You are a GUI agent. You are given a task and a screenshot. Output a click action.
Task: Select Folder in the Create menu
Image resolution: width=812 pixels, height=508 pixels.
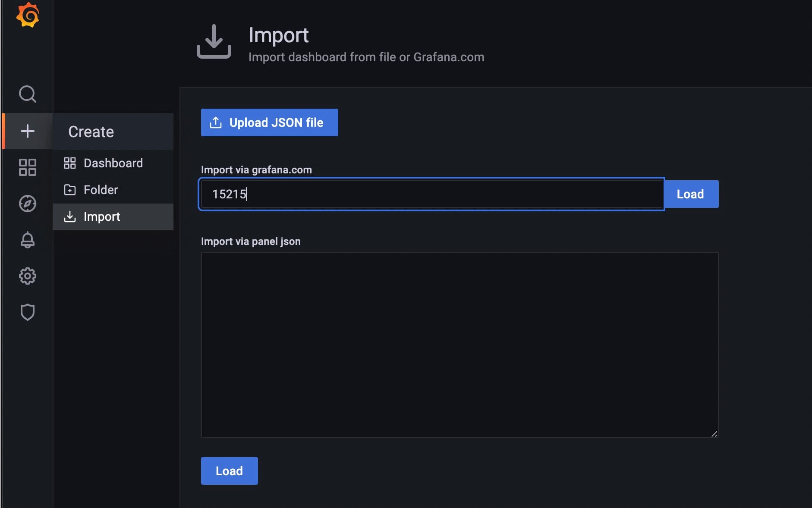click(x=113, y=190)
